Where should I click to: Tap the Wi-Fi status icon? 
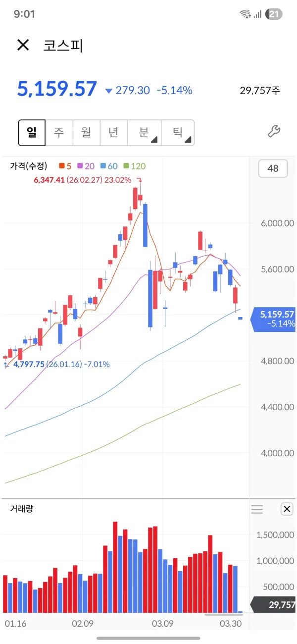(x=245, y=14)
